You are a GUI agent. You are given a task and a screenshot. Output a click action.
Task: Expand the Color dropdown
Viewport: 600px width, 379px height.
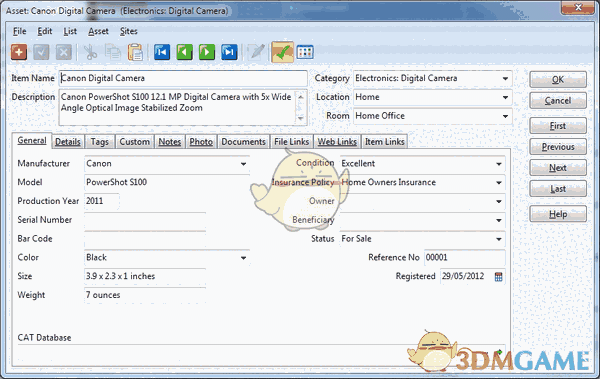pos(243,258)
